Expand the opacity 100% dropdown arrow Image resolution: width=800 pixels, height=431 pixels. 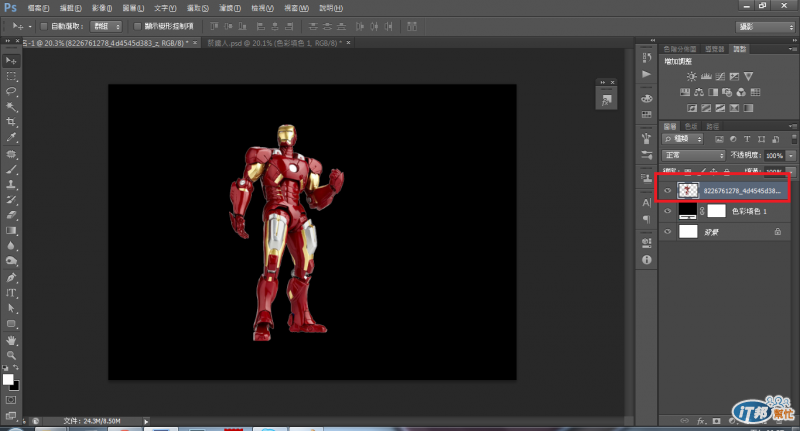click(791, 156)
